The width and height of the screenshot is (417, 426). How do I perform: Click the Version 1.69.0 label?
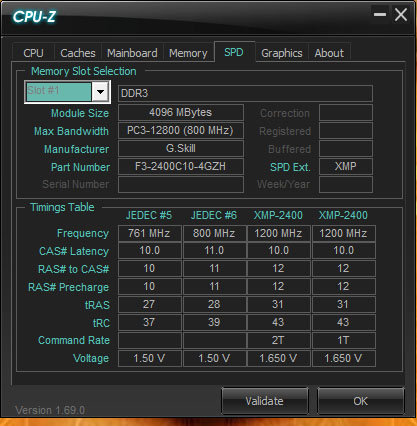[x=50, y=410]
